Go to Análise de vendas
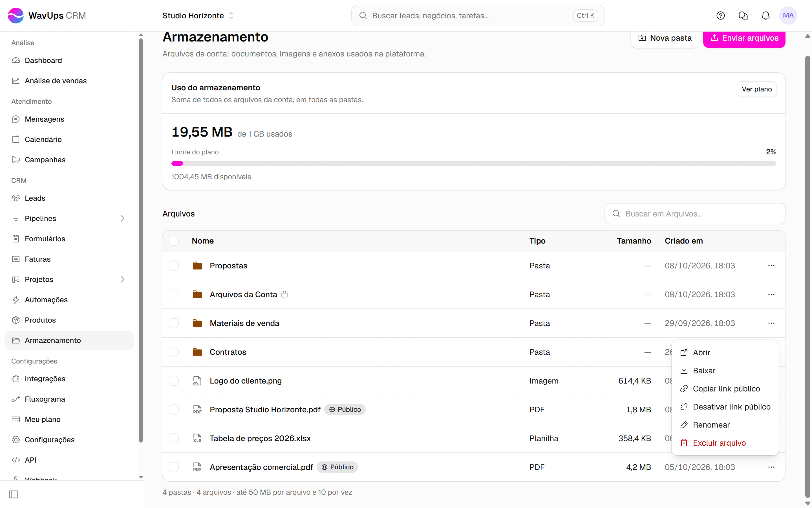 pos(69,81)
